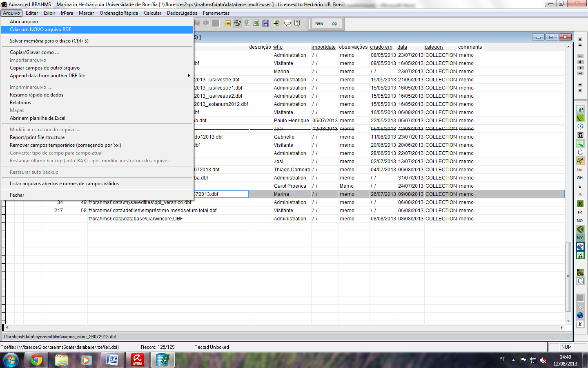
Task: Jump to first record with top arrow
Action: tap(580, 40)
